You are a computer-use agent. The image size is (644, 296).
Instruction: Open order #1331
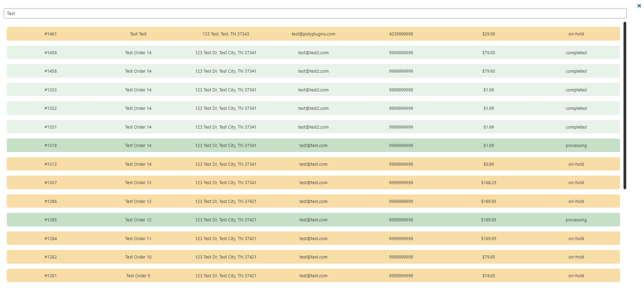click(x=313, y=127)
